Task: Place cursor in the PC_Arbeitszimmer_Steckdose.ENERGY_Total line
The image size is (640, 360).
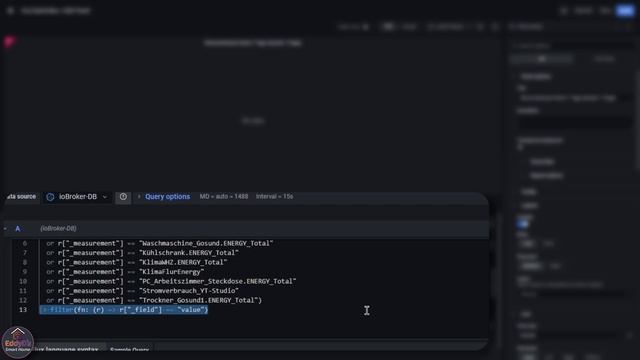Action: tap(171, 281)
